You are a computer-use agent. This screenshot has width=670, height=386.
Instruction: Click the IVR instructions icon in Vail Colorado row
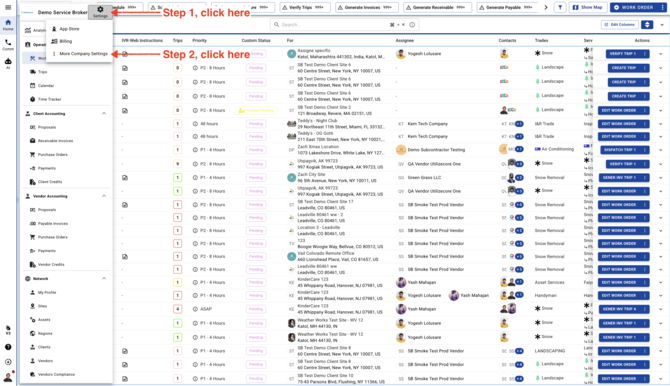coord(125,256)
